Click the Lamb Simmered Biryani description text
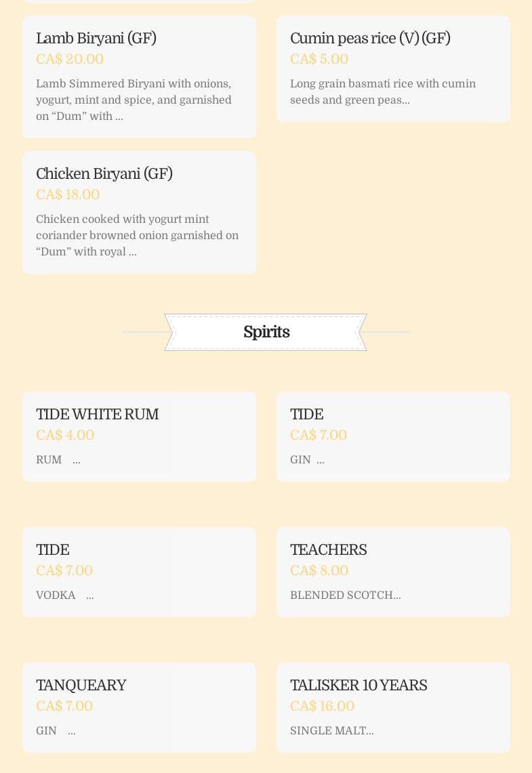The width and height of the screenshot is (532, 773). pyautogui.click(x=134, y=100)
